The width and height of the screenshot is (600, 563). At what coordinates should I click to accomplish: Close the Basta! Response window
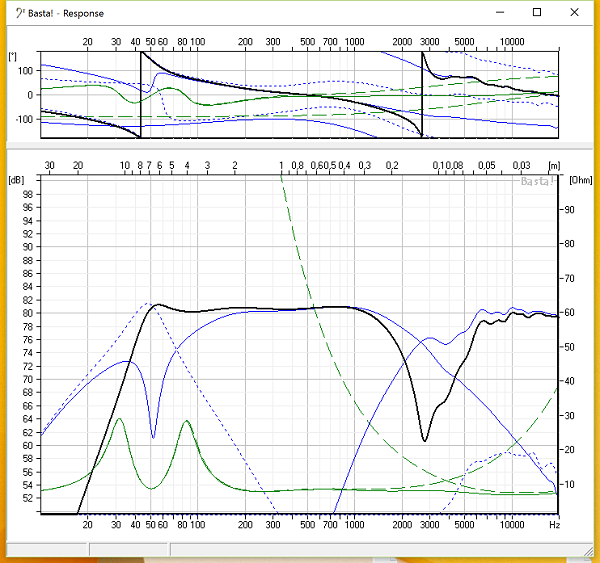point(581,12)
